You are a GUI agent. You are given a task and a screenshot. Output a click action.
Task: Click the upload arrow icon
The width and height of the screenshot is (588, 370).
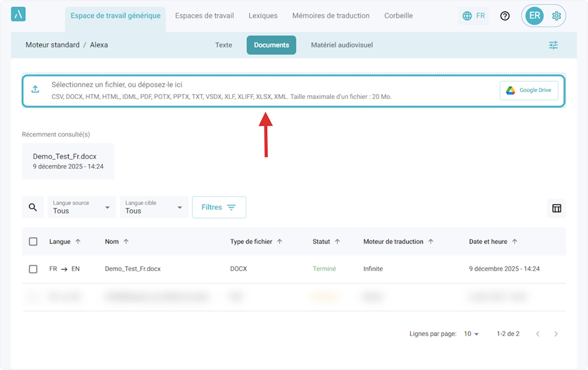(x=35, y=90)
